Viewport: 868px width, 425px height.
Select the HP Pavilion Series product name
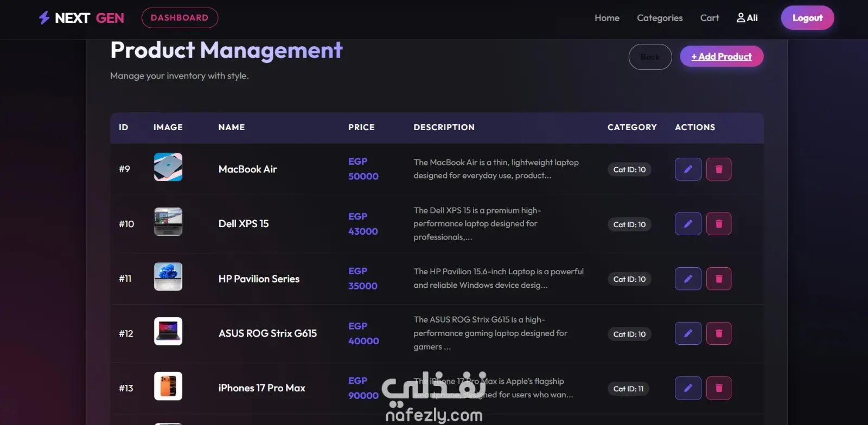point(259,279)
